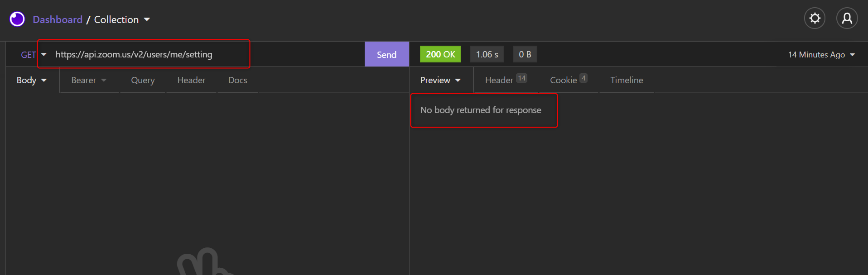Click the 1.06 s response time tag
The height and width of the screenshot is (275, 868).
click(x=487, y=54)
